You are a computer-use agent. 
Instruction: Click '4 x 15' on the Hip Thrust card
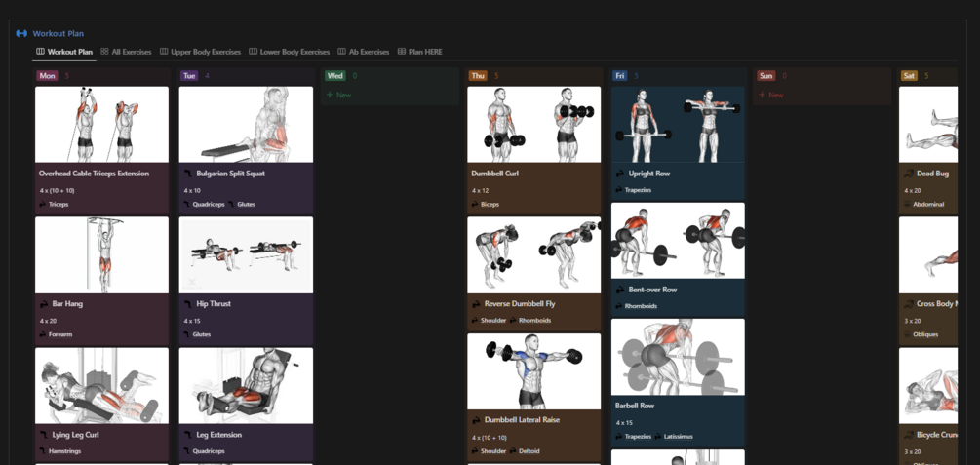coord(192,321)
